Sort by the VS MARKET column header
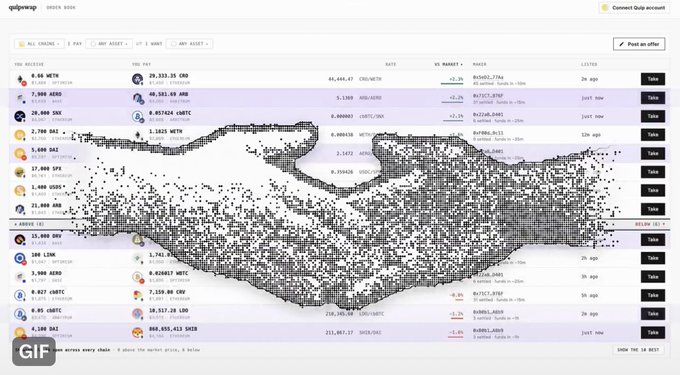 tap(448, 64)
